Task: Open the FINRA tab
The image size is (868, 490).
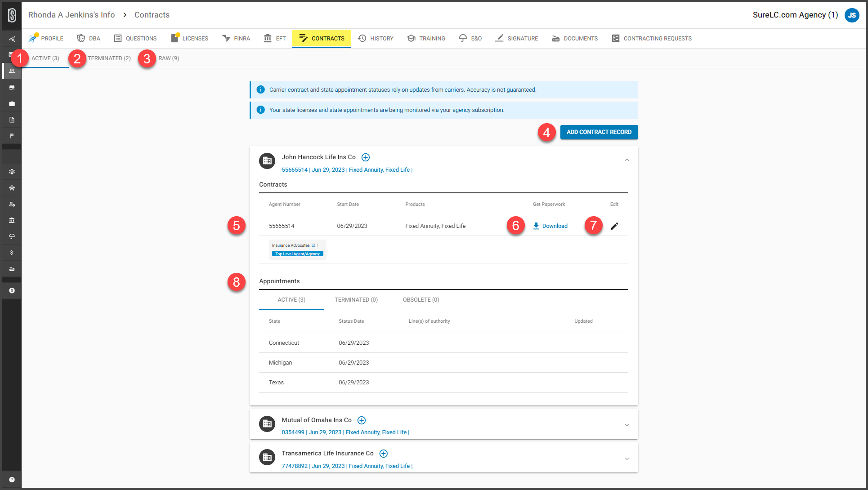Action: click(236, 39)
